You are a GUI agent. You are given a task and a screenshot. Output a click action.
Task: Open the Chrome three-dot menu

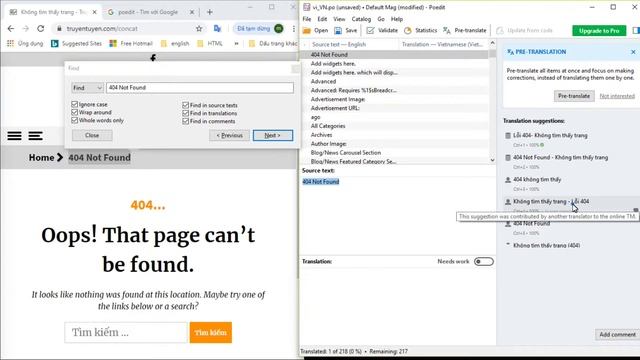pos(293,29)
